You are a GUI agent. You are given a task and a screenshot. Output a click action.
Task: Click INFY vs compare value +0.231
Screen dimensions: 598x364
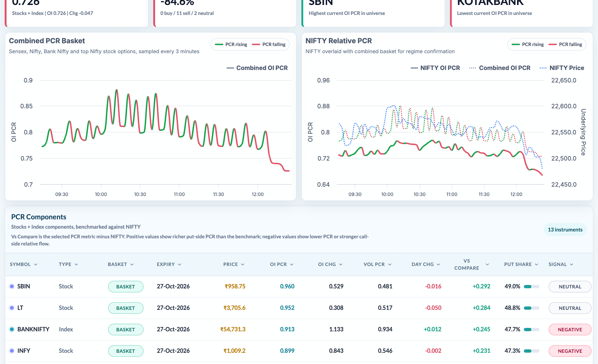481,351
